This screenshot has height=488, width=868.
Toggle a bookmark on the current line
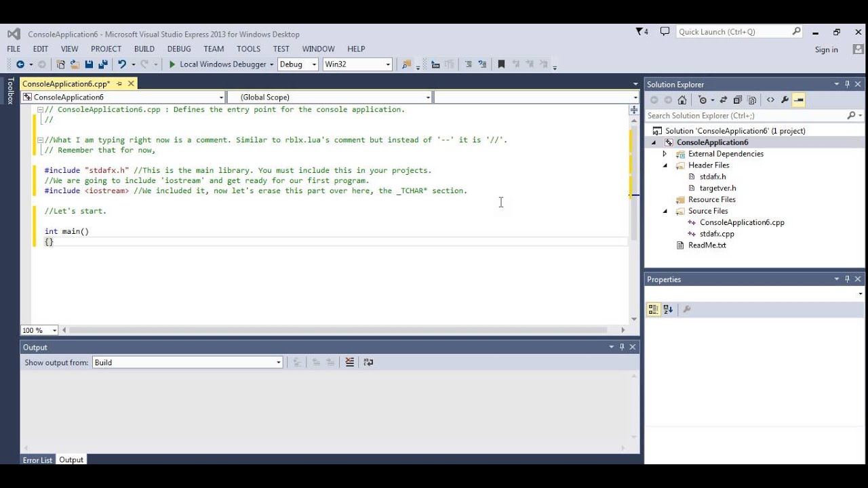tap(501, 64)
